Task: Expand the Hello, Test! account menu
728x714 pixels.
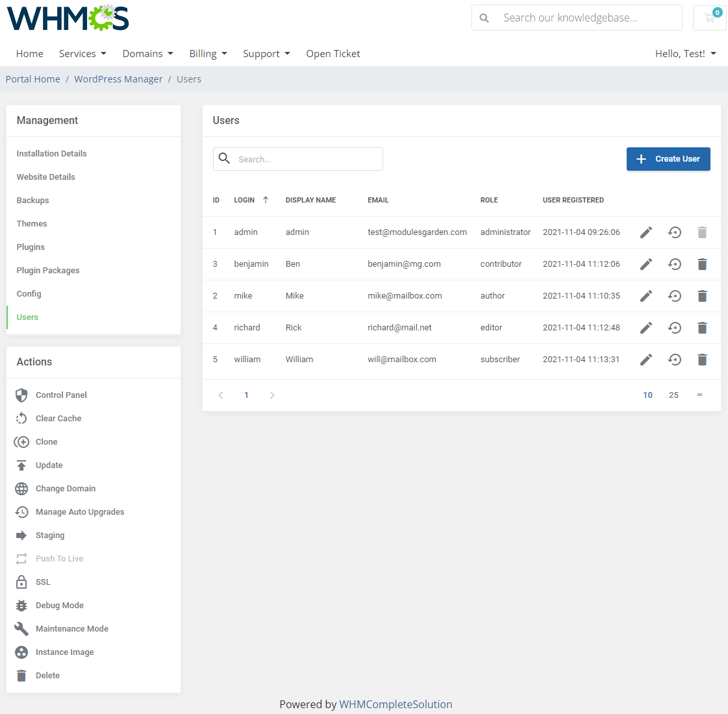Action: pyautogui.click(x=685, y=53)
